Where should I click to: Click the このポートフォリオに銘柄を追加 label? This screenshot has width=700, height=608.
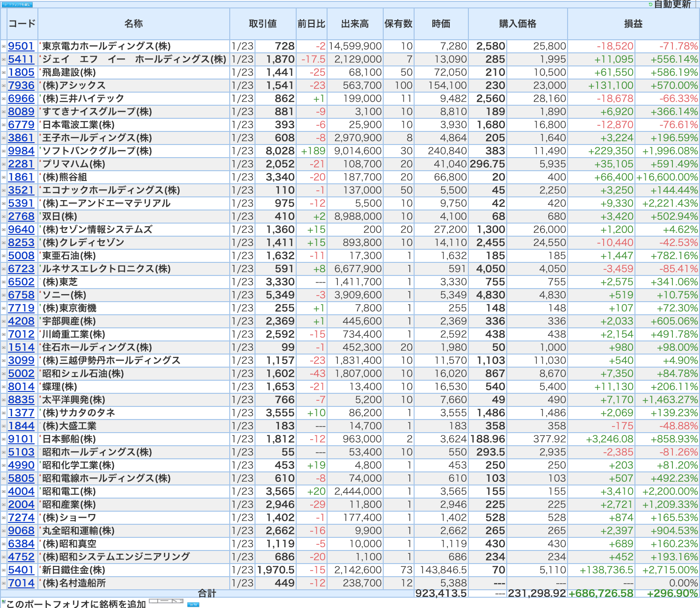(76, 604)
